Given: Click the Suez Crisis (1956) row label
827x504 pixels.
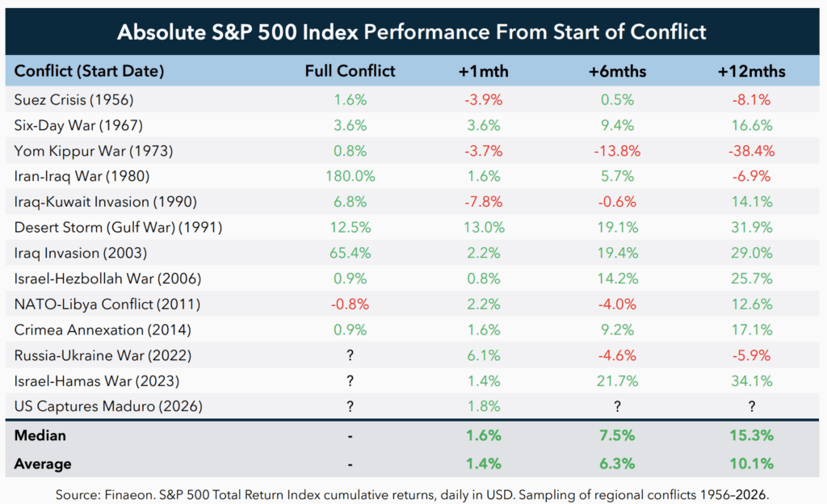Looking at the screenshot, I should pos(74,100).
